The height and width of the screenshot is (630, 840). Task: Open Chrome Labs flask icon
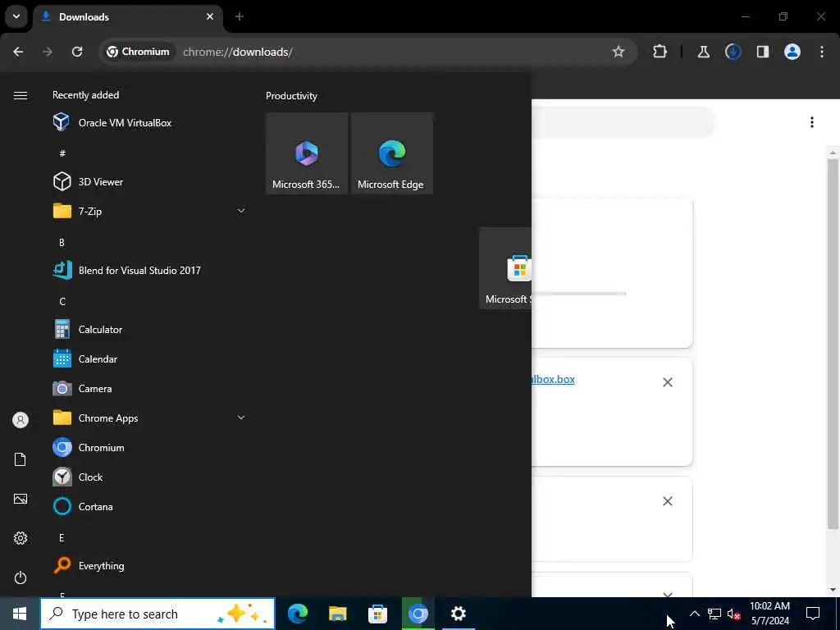[x=703, y=52]
